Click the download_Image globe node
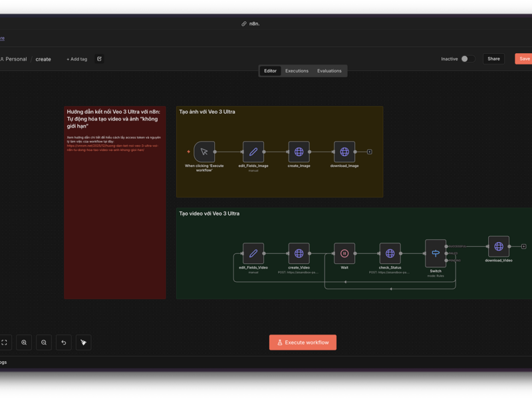The width and height of the screenshot is (532, 399). pyautogui.click(x=344, y=152)
